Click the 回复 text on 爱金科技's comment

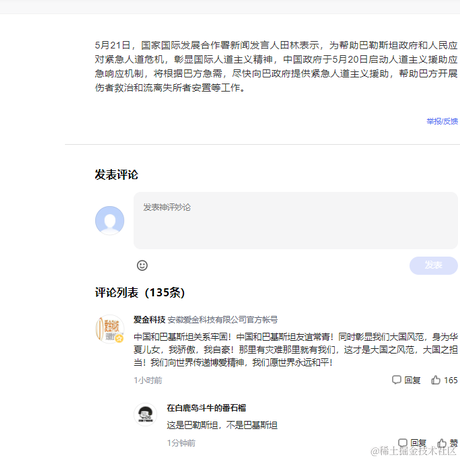point(412,380)
